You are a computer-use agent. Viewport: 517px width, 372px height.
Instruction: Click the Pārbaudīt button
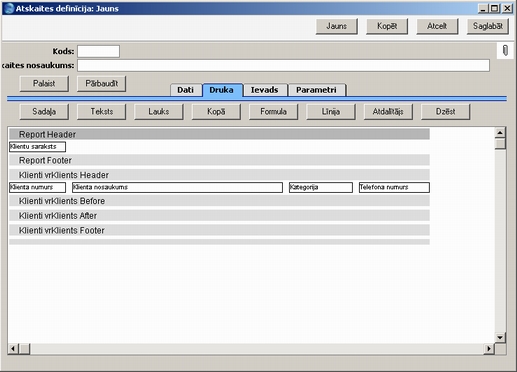click(x=101, y=83)
